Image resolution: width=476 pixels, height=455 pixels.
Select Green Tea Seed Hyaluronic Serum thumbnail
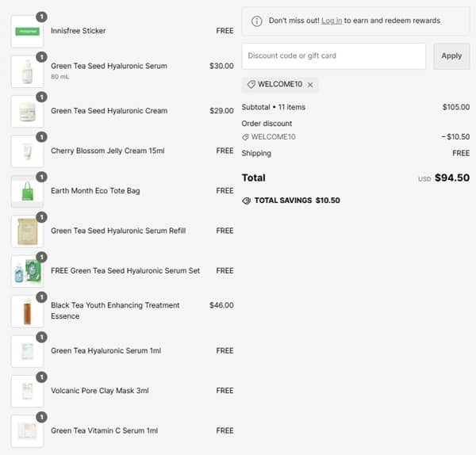(x=27, y=71)
